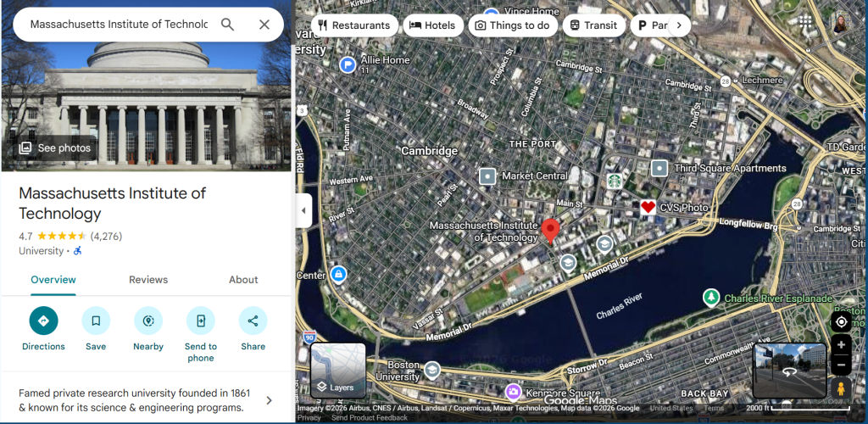Screen dimensions: 868x424
Task: Click the 2000 ft scale bar
Action: (798, 409)
